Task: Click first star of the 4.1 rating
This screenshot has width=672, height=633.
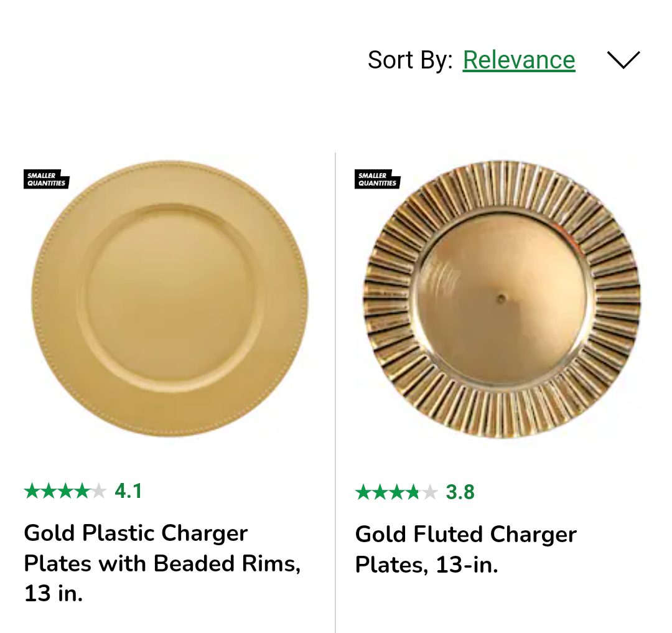Action: click(32, 492)
